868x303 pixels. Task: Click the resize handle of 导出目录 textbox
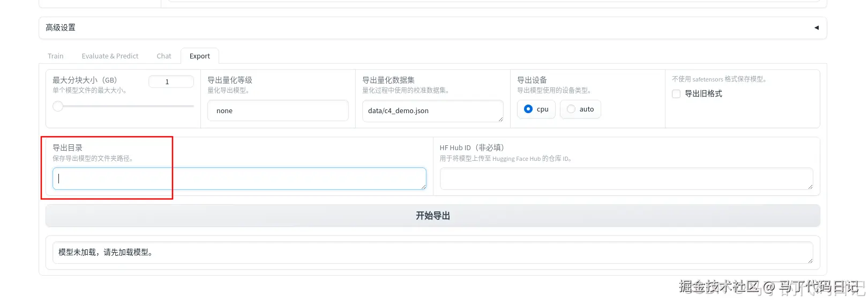click(423, 186)
